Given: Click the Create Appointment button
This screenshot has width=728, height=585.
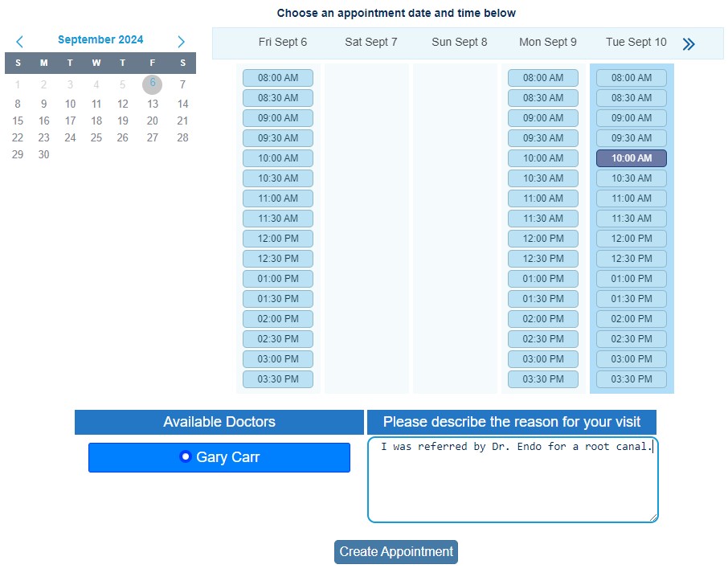Looking at the screenshot, I should 395,552.
